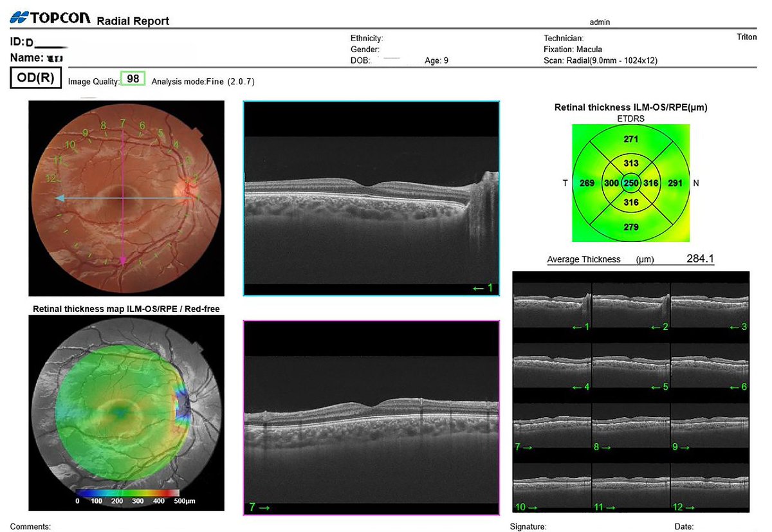This screenshot has height=532, width=772.
Task: Click the green 7 arrow label in B-scan
Action: pos(258,508)
